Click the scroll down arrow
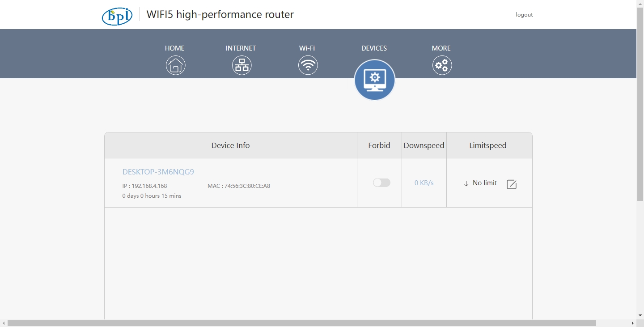 [x=640, y=316]
